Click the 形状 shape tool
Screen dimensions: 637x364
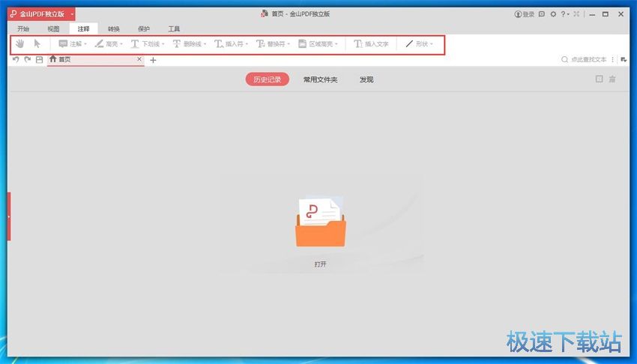click(419, 44)
